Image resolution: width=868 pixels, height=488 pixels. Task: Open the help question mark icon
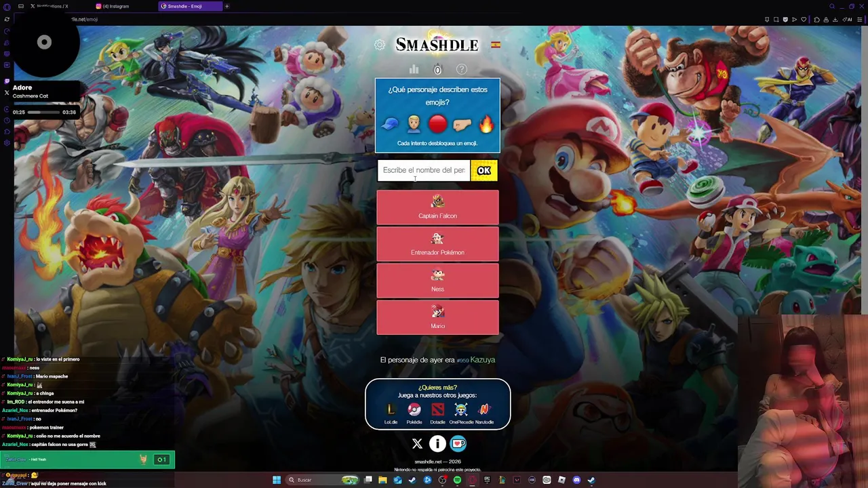click(462, 69)
